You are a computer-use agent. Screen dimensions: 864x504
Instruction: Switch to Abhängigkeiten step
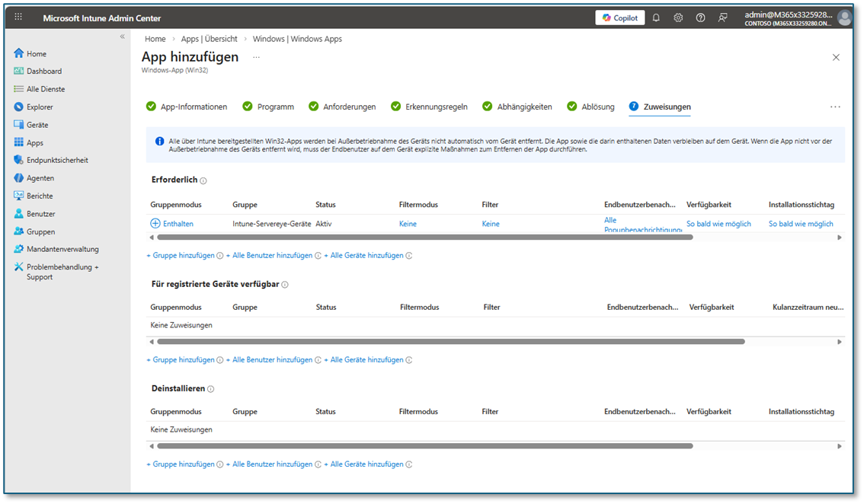(x=517, y=107)
